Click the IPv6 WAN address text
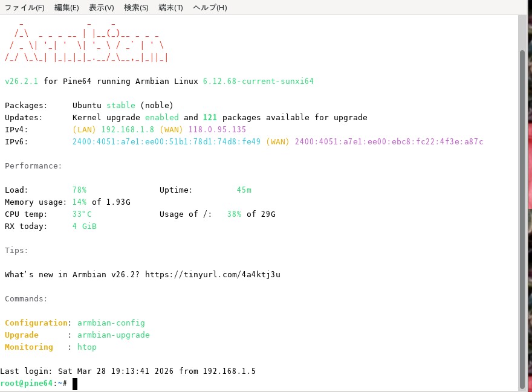 pos(387,141)
